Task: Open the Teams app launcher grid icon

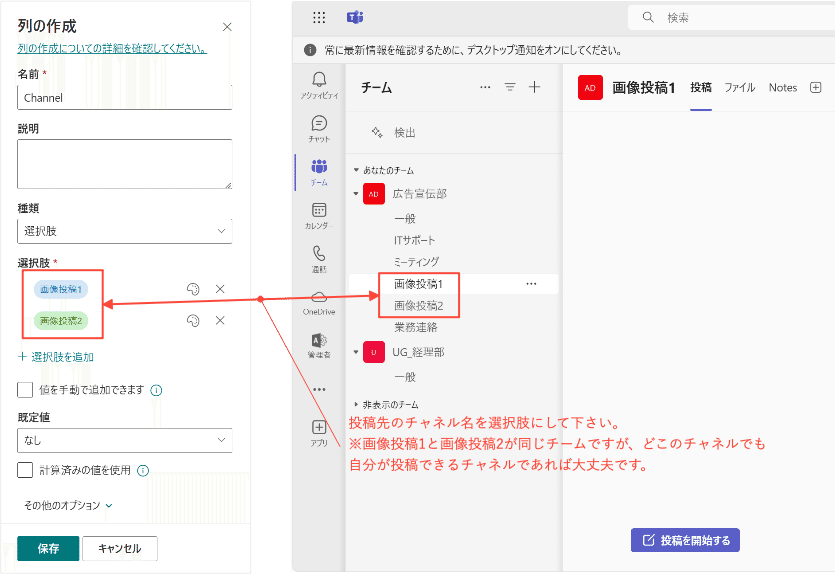Action: [x=319, y=18]
